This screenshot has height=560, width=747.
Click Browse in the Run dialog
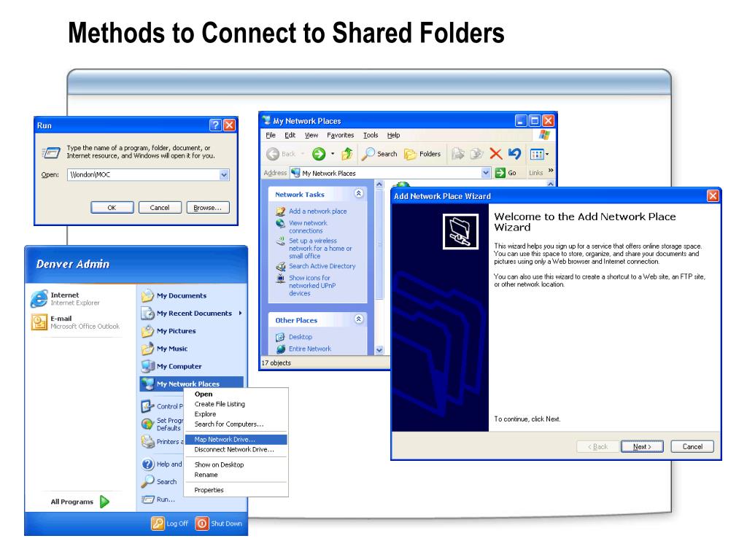207,208
